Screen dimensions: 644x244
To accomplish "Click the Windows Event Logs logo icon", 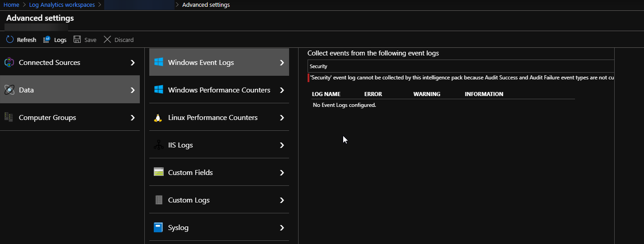I will coord(158,62).
